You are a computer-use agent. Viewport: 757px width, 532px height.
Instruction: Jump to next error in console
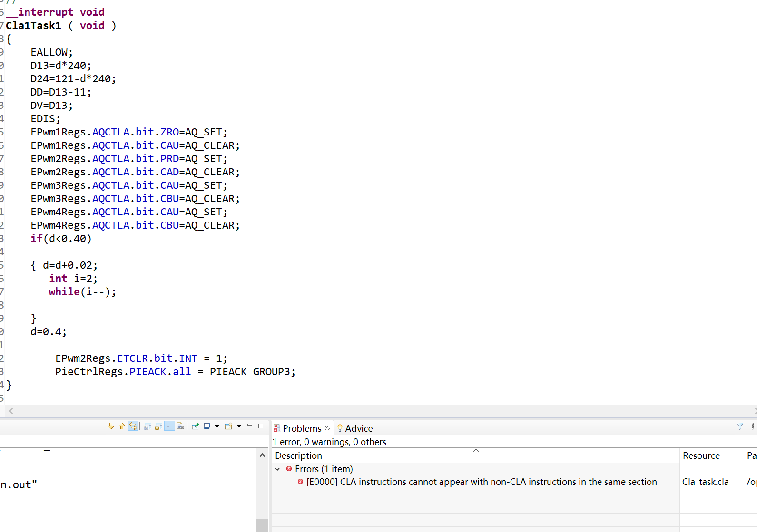tap(111, 426)
